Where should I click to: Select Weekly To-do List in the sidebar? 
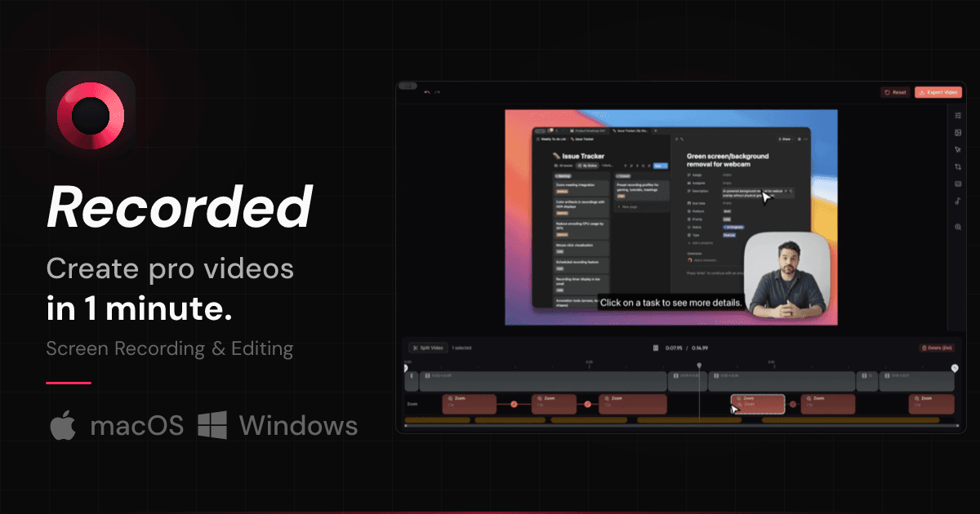[550, 140]
